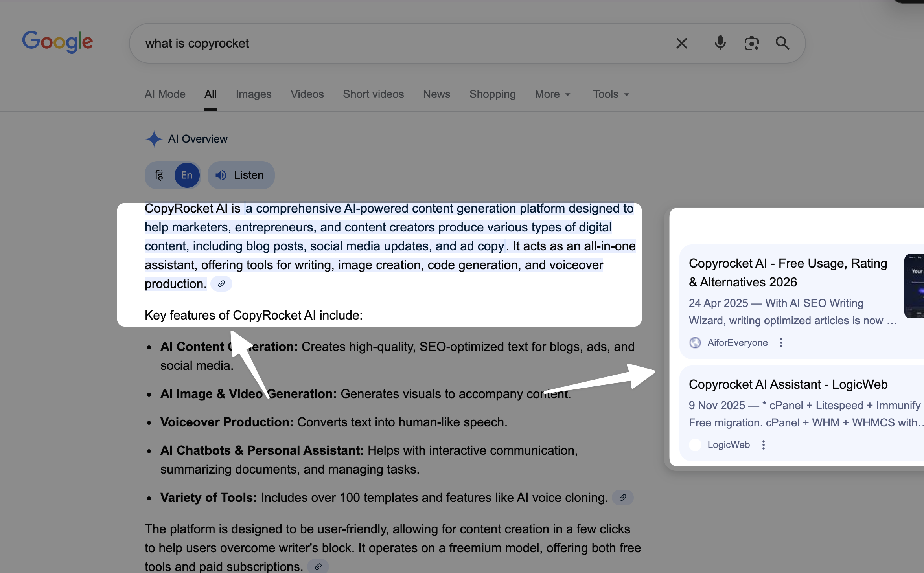Open source link icon after 'production.'

221,284
